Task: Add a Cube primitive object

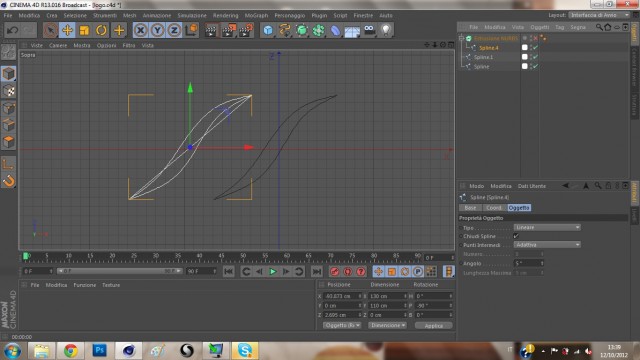Action: tap(268, 30)
